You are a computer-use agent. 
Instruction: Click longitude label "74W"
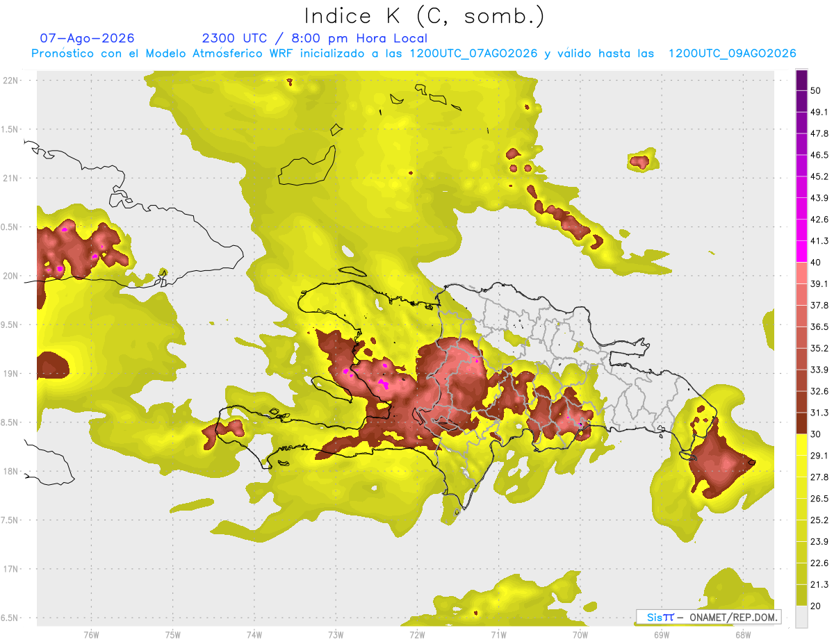[254, 634]
